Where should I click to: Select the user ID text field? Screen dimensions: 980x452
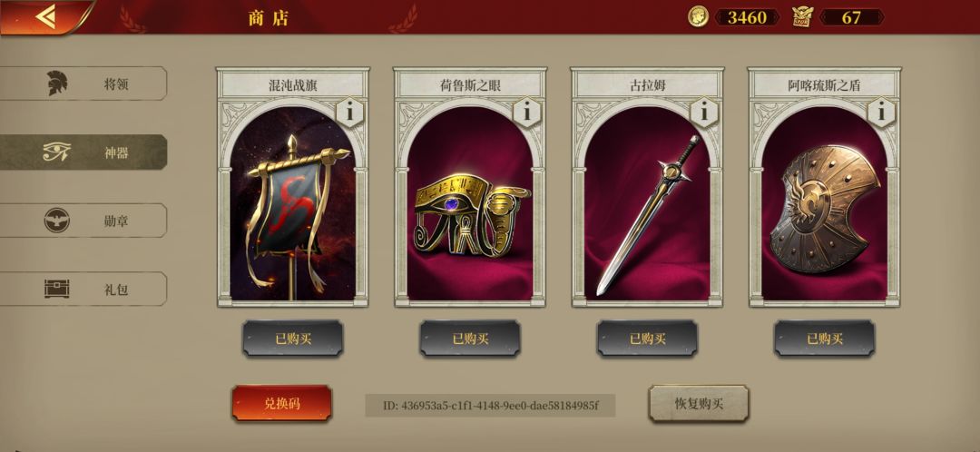tap(490, 406)
